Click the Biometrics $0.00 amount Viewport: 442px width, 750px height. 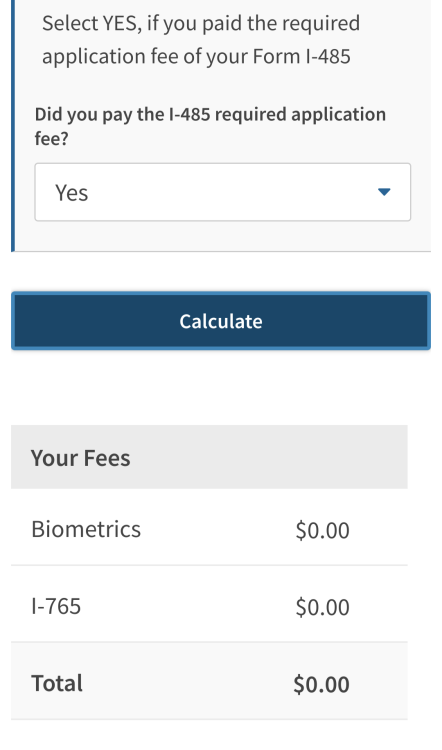[x=322, y=530]
